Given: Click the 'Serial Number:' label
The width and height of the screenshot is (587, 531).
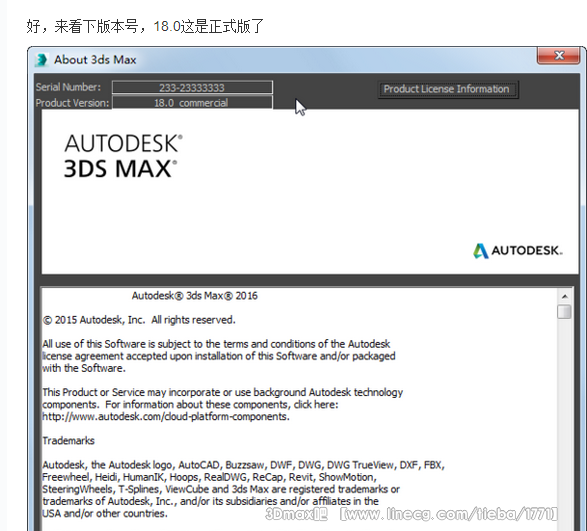Looking at the screenshot, I should click(68, 87).
